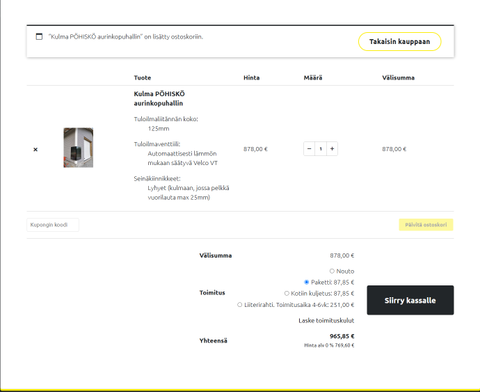Click the Välisumma column header
Viewport: 480px width, 392px height.
coord(398,78)
